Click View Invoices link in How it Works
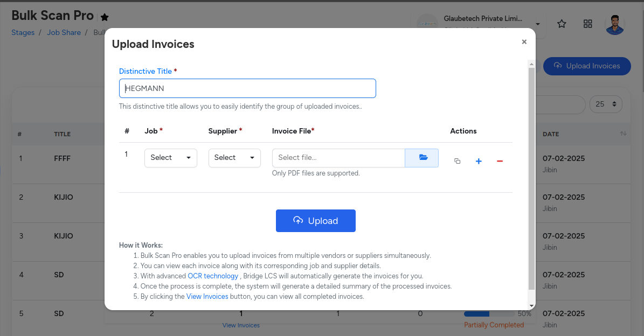This screenshot has width=644, height=336. coord(207,297)
